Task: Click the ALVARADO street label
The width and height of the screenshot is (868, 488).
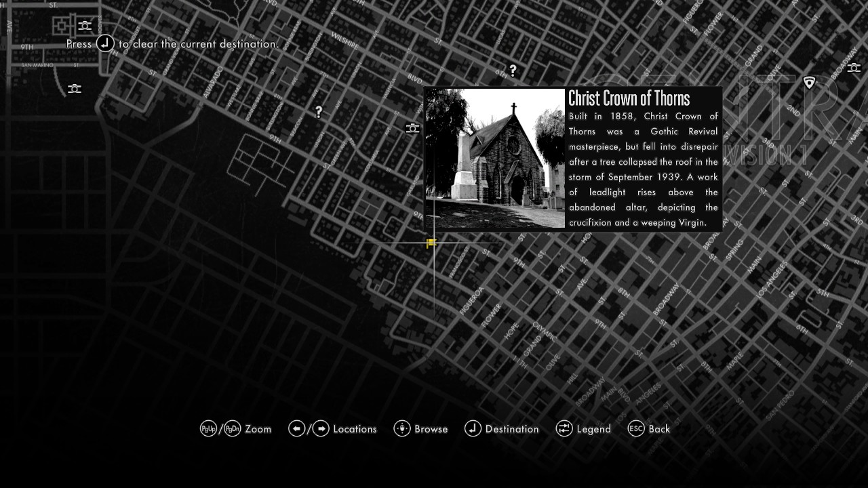Action: pos(213,81)
